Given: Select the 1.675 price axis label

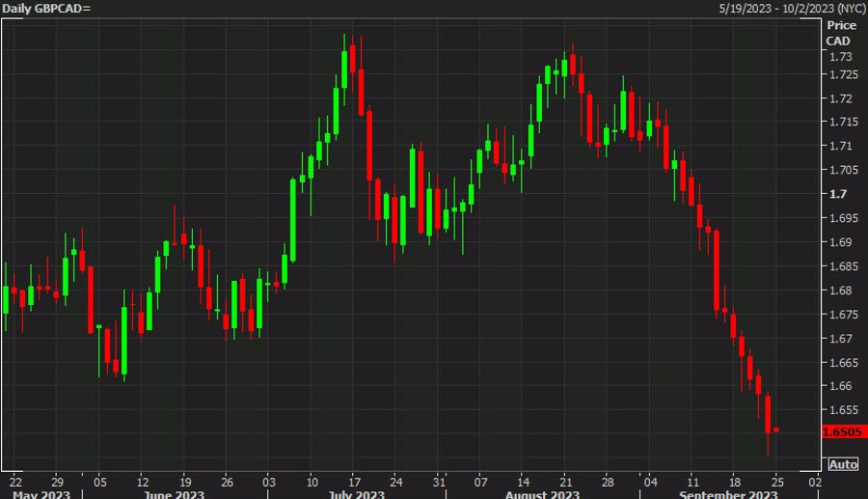Looking at the screenshot, I should 842,315.
